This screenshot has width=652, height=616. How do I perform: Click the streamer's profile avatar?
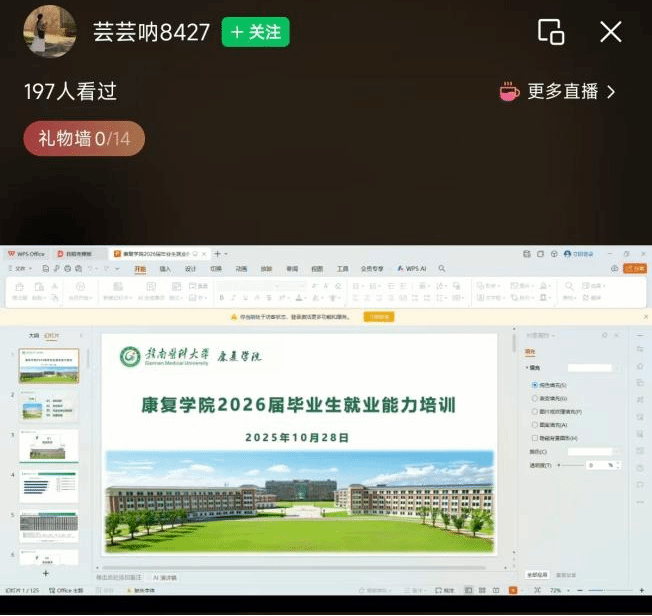point(50,31)
